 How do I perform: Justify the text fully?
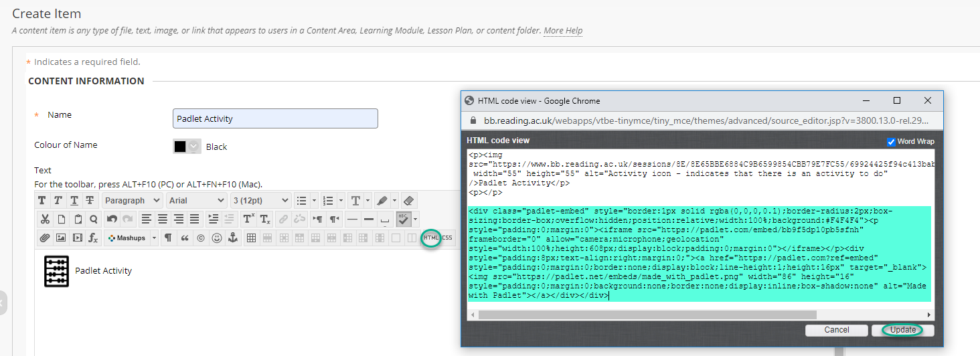(194, 219)
